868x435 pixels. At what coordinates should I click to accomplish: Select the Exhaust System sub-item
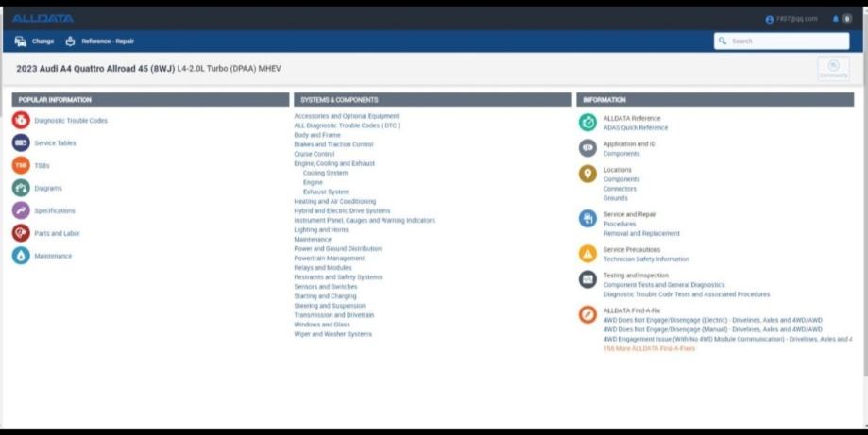coord(326,192)
